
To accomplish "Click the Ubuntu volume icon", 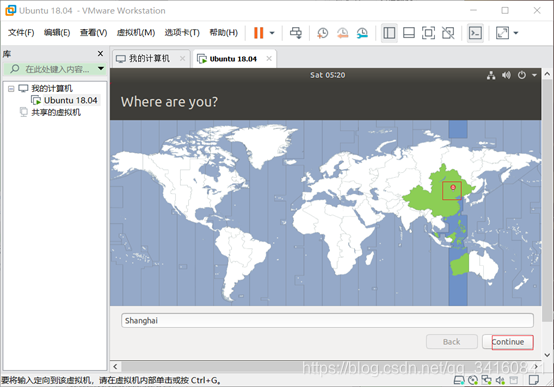I will 506,75.
